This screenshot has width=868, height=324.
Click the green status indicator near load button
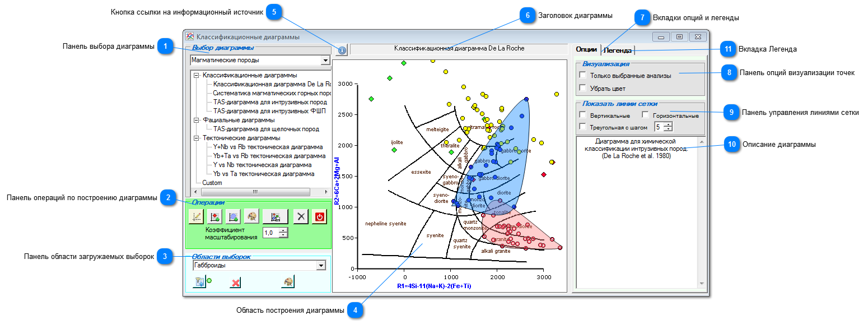pyautogui.click(x=209, y=280)
